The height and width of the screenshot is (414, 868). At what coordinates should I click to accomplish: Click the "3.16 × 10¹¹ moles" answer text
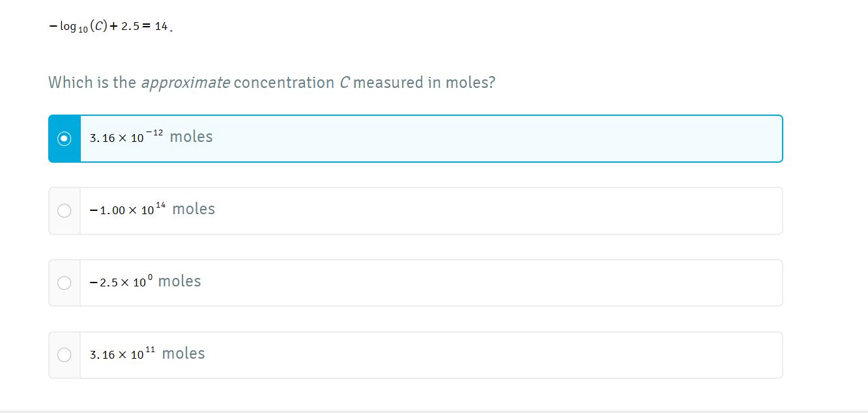(x=147, y=354)
